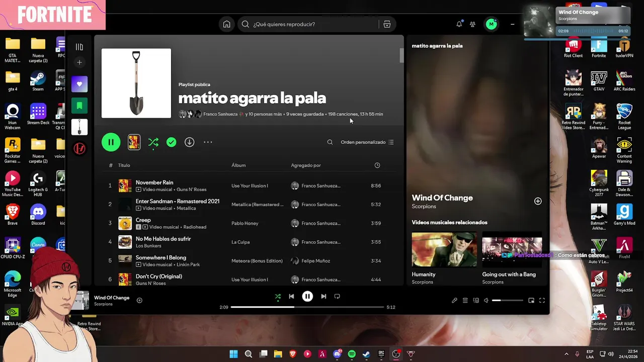Open the friends activity icon

[x=472, y=24]
